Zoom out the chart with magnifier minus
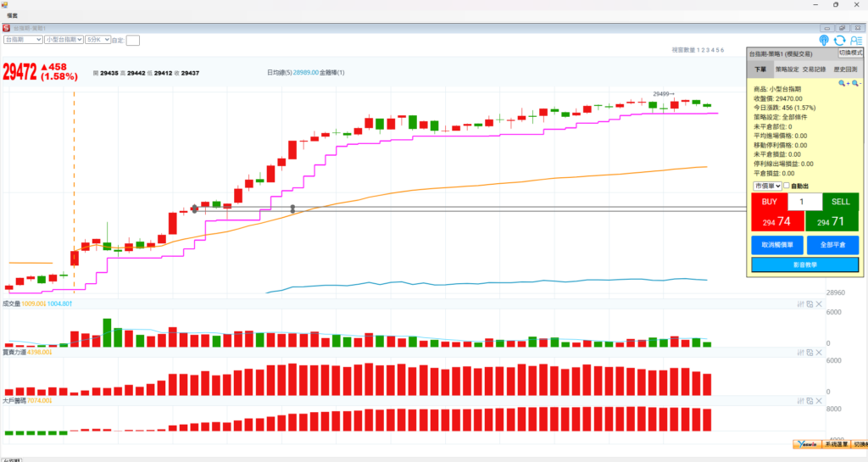This screenshot has height=462, width=868. point(856,84)
